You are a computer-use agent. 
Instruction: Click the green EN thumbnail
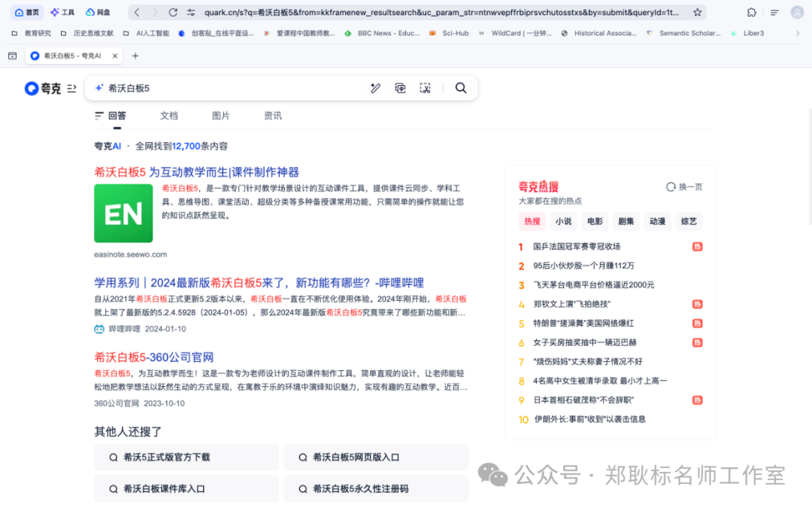click(x=123, y=213)
